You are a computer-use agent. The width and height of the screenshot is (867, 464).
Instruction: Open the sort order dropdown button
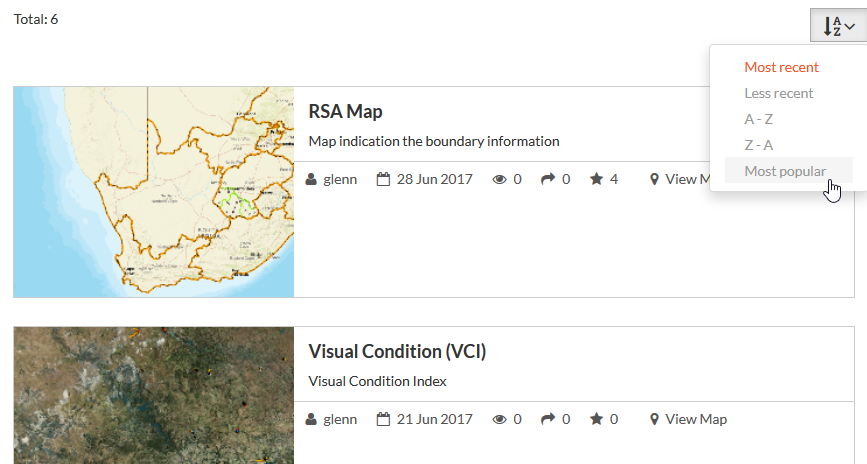point(838,27)
